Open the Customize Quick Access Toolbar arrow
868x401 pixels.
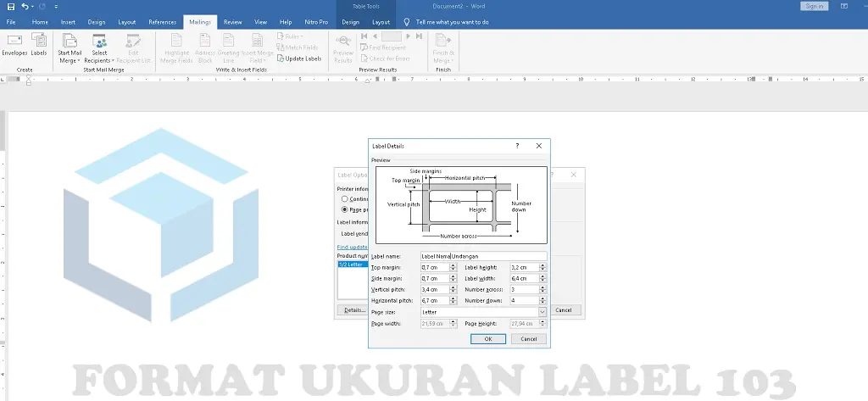pos(56,7)
